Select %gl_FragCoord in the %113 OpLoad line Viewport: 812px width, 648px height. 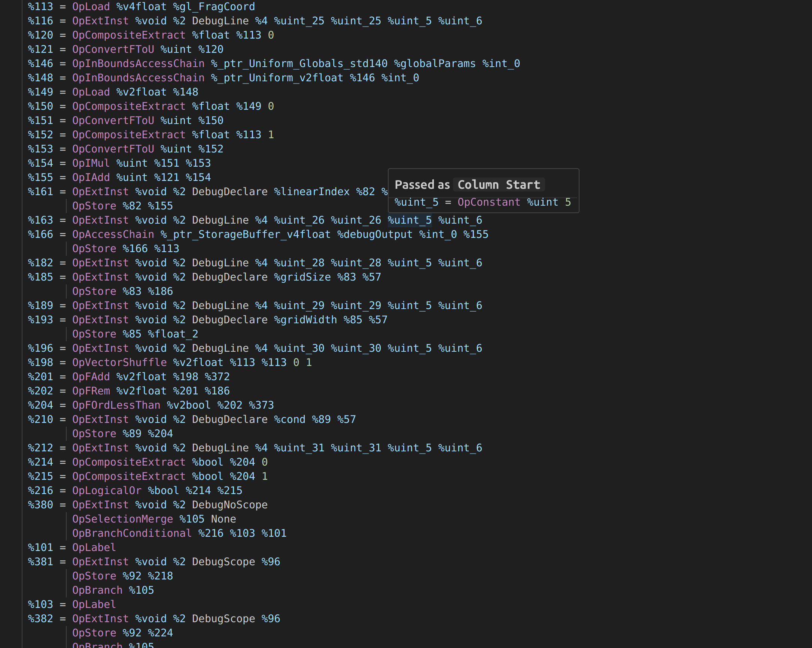click(x=214, y=7)
